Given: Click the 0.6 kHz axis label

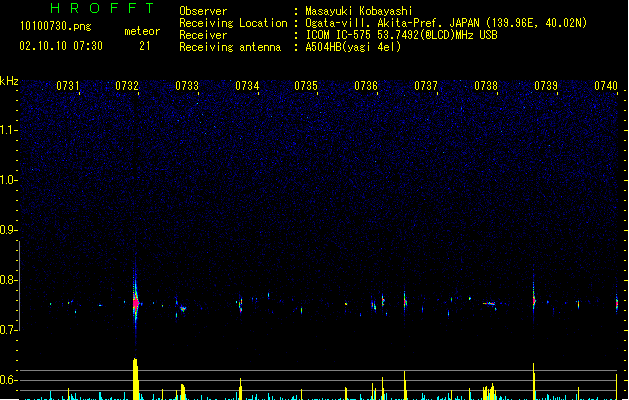Looking at the screenshot, I should point(9,380).
